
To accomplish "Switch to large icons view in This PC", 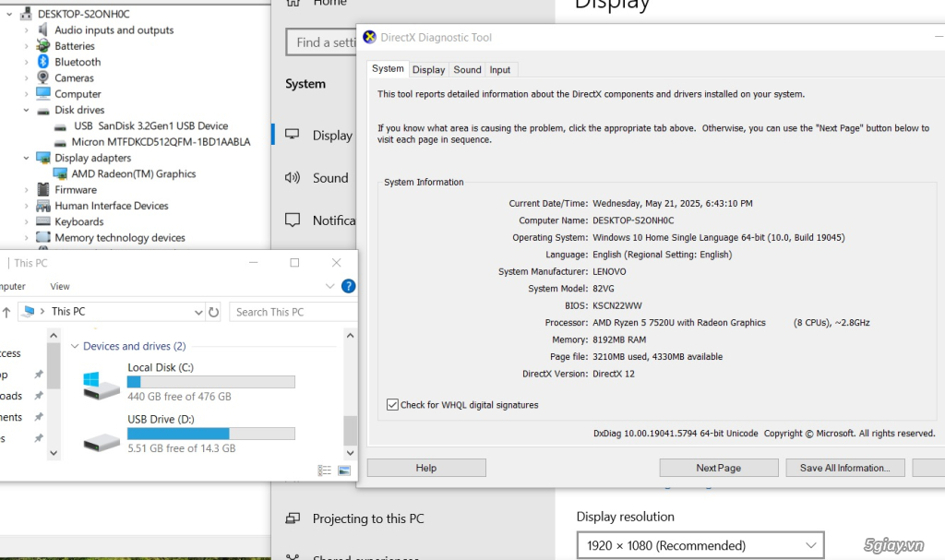I will click(x=344, y=471).
